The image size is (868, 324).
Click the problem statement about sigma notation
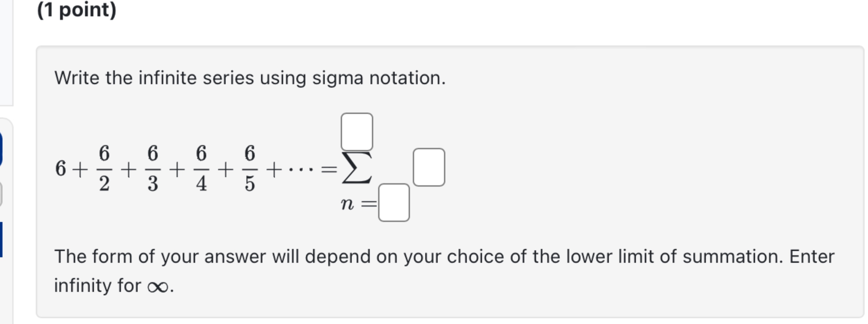[249, 78]
